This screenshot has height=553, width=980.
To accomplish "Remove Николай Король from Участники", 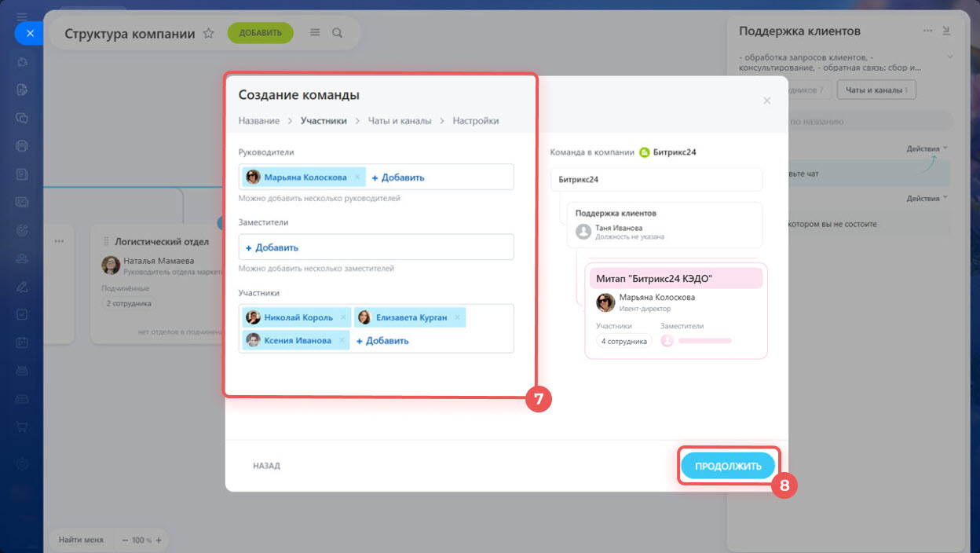I will [x=344, y=317].
